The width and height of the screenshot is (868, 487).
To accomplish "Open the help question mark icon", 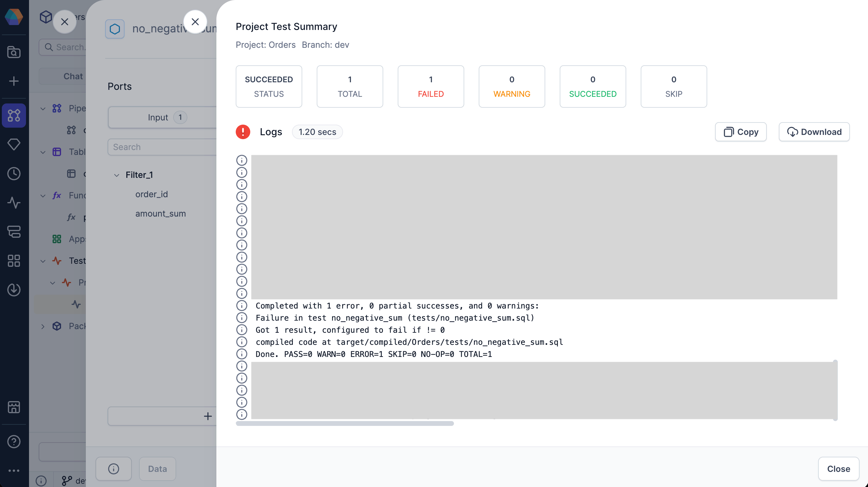I will 14,441.
